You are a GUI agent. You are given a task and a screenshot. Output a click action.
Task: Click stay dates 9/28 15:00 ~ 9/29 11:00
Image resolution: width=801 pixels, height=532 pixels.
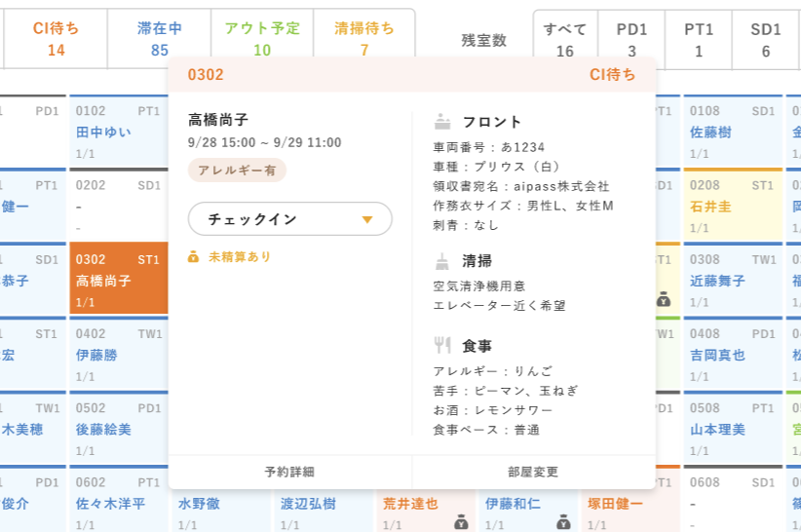[x=264, y=142]
